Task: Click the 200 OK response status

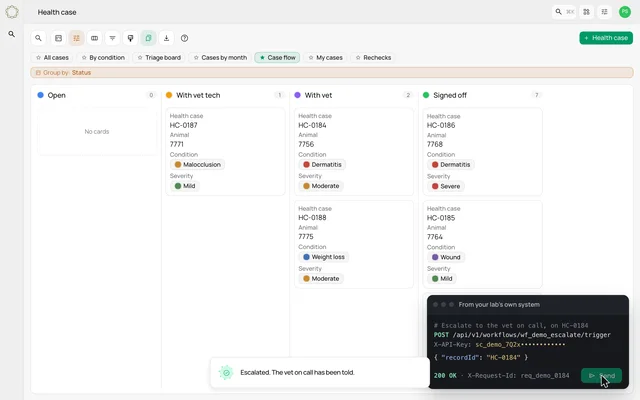Action: pos(445,376)
